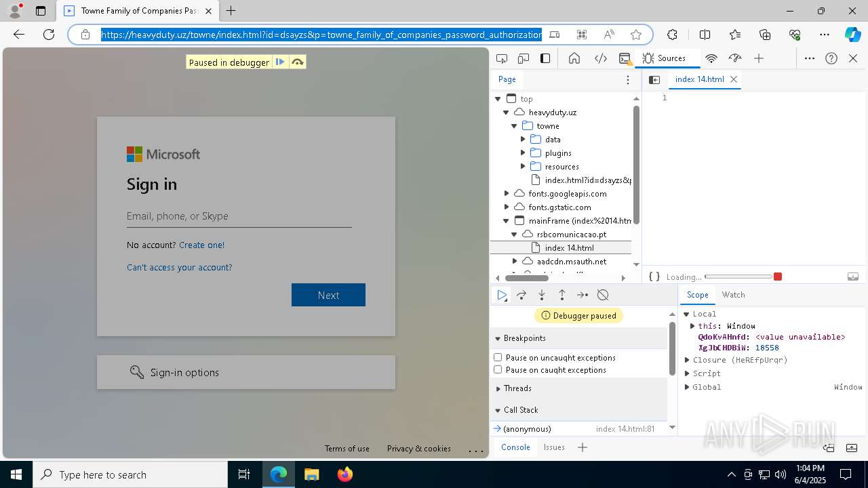Switch to the Watch tab
This screenshot has width=868, height=488.
click(733, 295)
